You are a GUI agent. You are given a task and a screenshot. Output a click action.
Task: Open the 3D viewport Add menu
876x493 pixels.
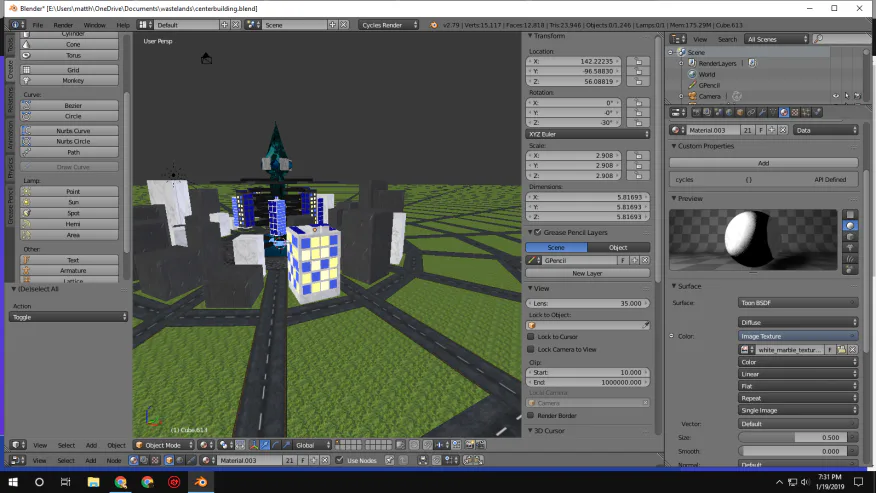click(x=91, y=445)
